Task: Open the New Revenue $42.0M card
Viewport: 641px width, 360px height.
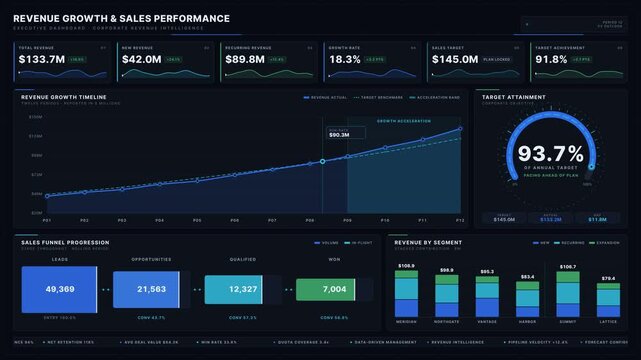Action: [x=166, y=62]
